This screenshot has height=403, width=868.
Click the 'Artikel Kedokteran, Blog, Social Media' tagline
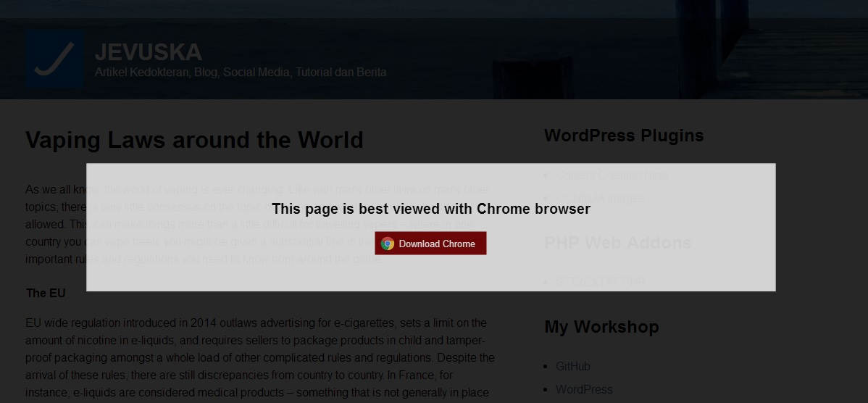pos(241,72)
